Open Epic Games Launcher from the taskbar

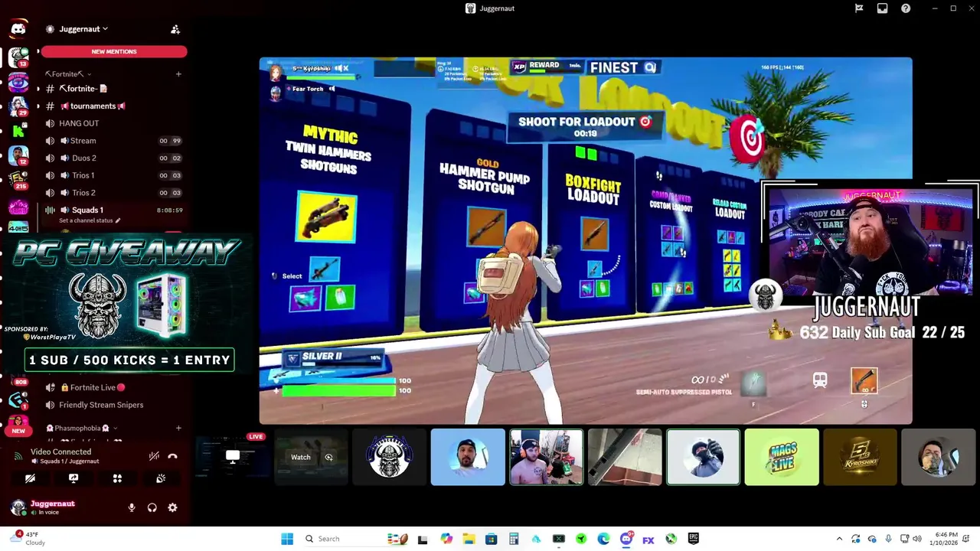tap(693, 539)
